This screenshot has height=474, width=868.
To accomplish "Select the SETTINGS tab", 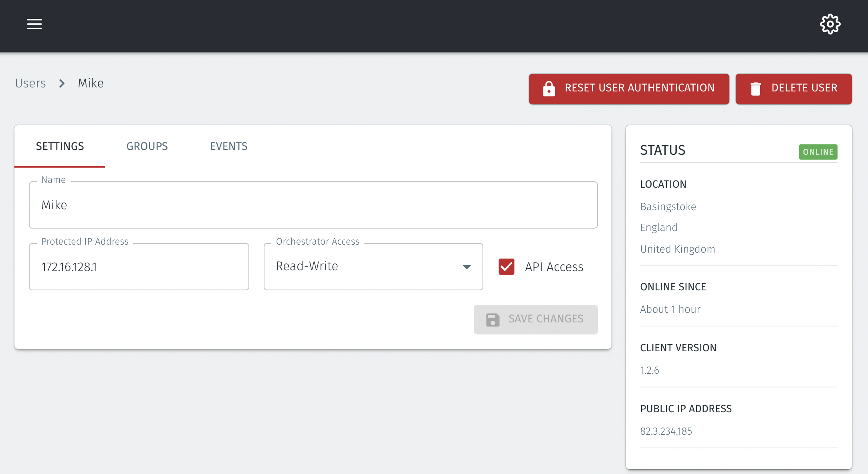I will 60,146.
